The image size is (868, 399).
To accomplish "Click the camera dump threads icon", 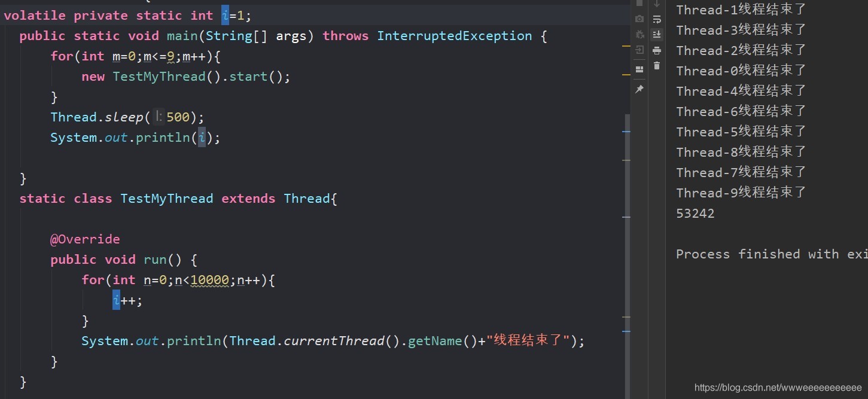I will click(639, 19).
